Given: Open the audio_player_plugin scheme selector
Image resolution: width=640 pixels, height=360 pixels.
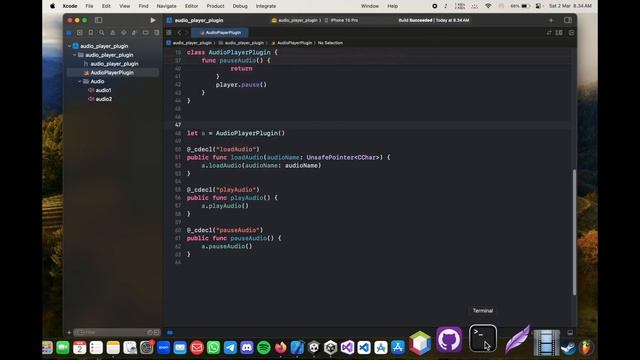Looking at the screenshot, I should click(296, 20).
